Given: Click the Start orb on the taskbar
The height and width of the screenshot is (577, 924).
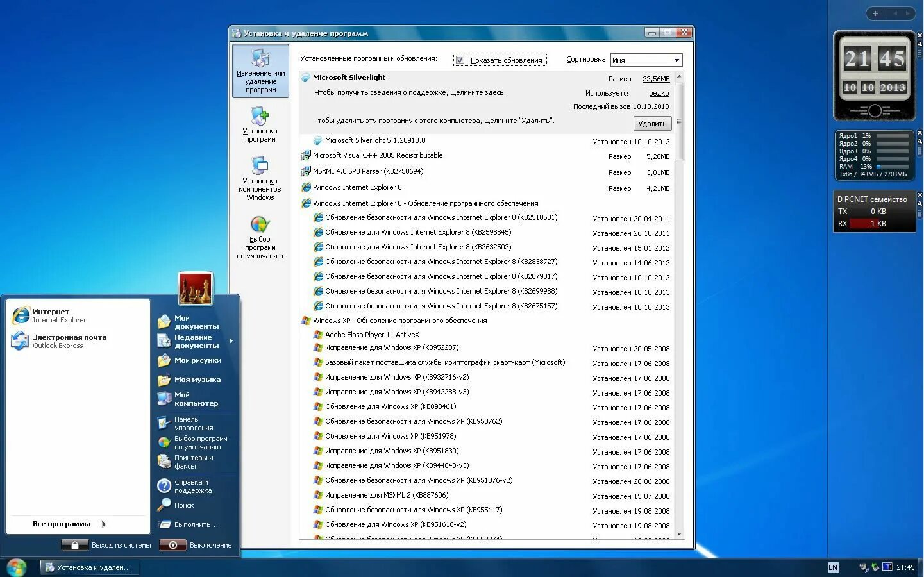Looking at the screenshot, I should [x=16, y=567].
